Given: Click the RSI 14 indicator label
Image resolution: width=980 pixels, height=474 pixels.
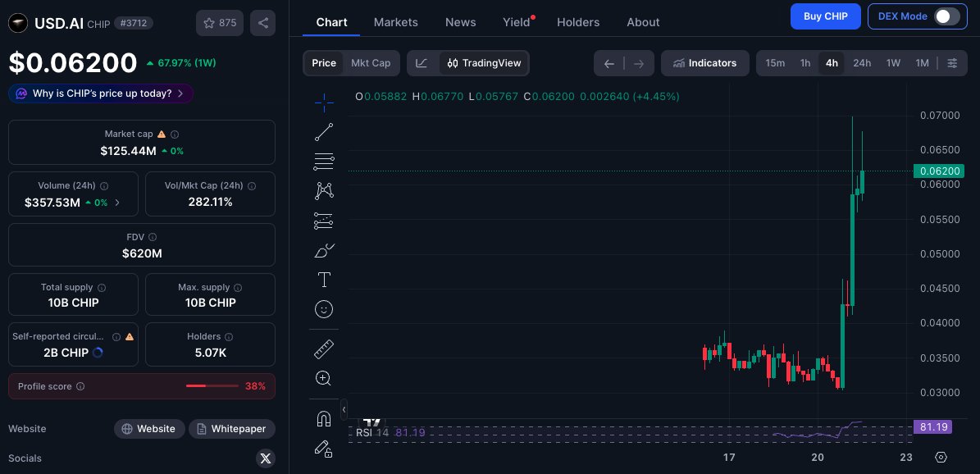Looking at the screenshot, I should click(x=372, y=433).
